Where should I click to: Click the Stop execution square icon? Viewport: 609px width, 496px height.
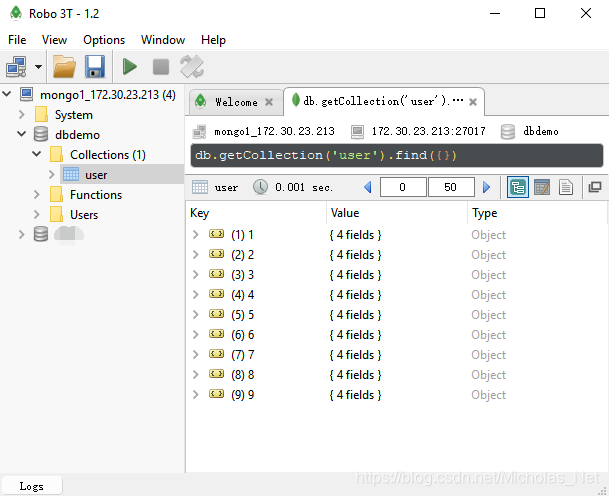coord(161,67)
